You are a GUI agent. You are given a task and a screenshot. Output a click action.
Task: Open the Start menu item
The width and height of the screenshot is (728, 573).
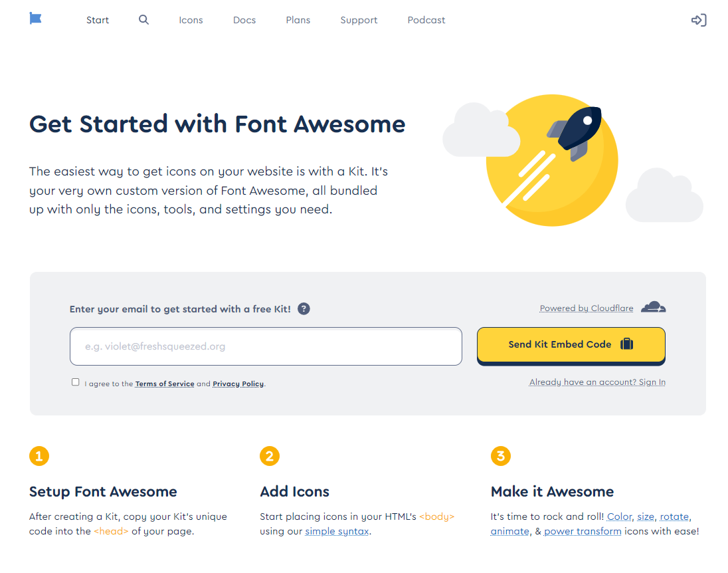tap(98, 20)
